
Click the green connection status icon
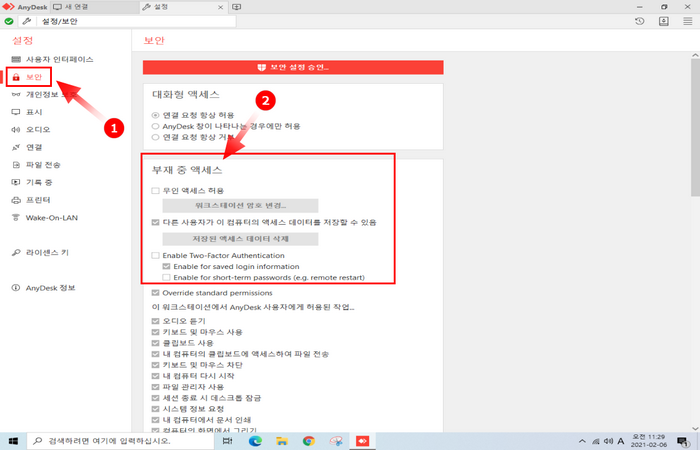tap(8, 21)
